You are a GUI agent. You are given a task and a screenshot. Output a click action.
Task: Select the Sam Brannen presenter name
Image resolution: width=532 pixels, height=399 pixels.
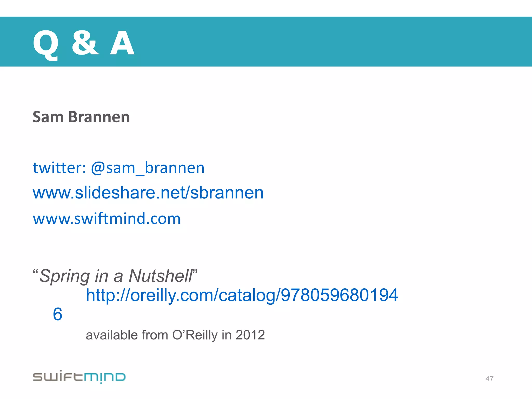click(x=81, y=117)
